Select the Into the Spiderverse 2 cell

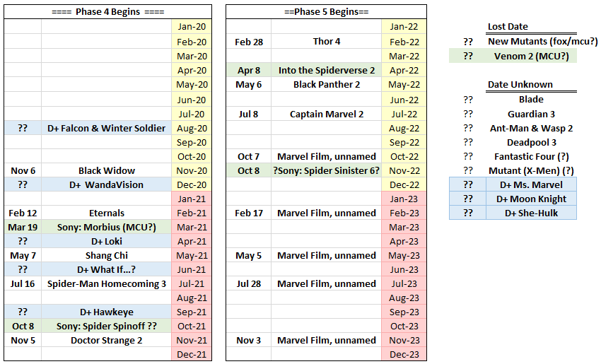326,70
